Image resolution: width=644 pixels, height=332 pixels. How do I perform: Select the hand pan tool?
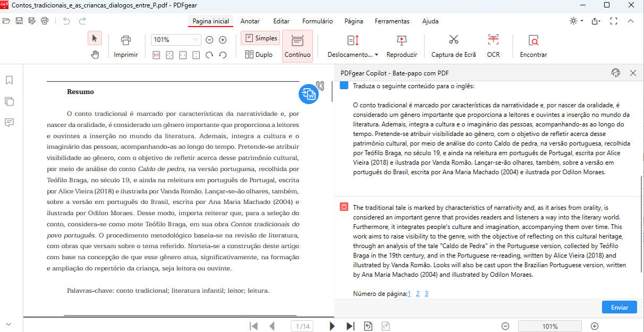[x=95, y=54]
